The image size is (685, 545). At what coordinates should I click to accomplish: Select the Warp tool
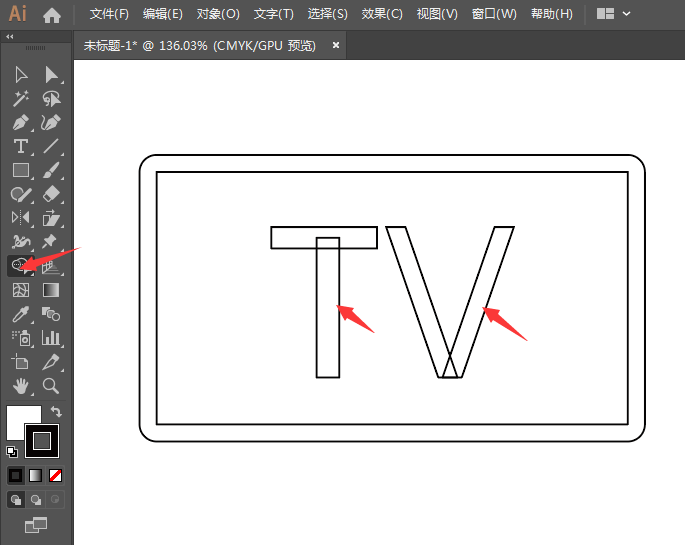coord(21,241)
